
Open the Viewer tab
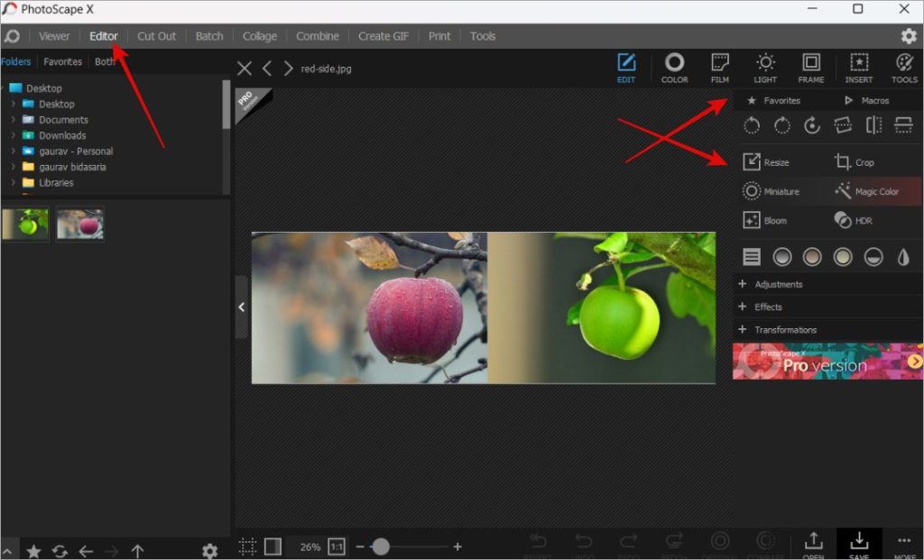54,36
